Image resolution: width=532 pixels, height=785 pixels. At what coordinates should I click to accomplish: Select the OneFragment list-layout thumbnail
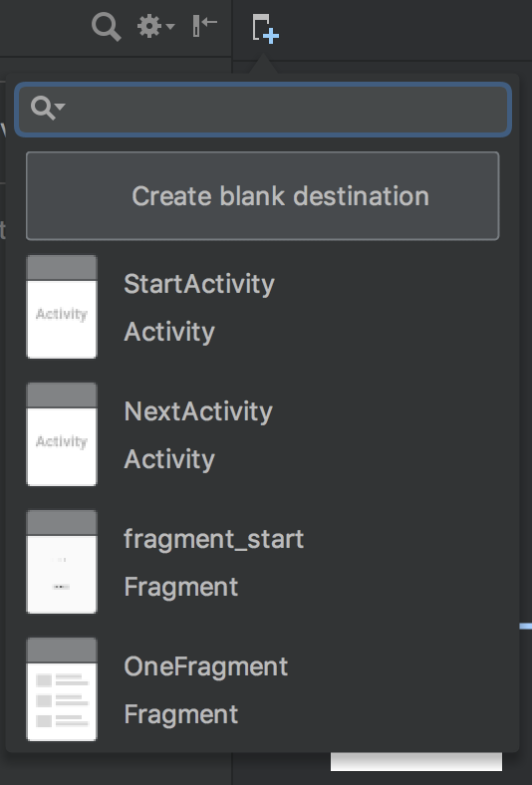pos(62,689)
